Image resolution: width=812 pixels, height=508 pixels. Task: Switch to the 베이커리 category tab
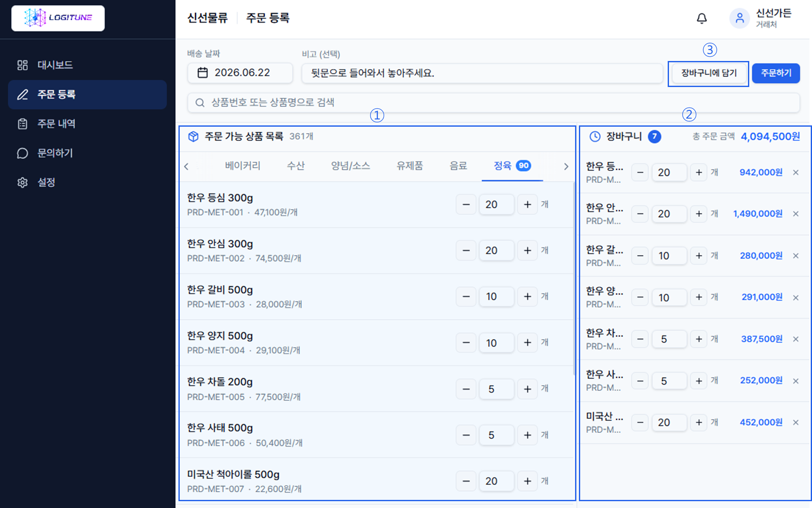pyautogui.click(x=242, y=166)
